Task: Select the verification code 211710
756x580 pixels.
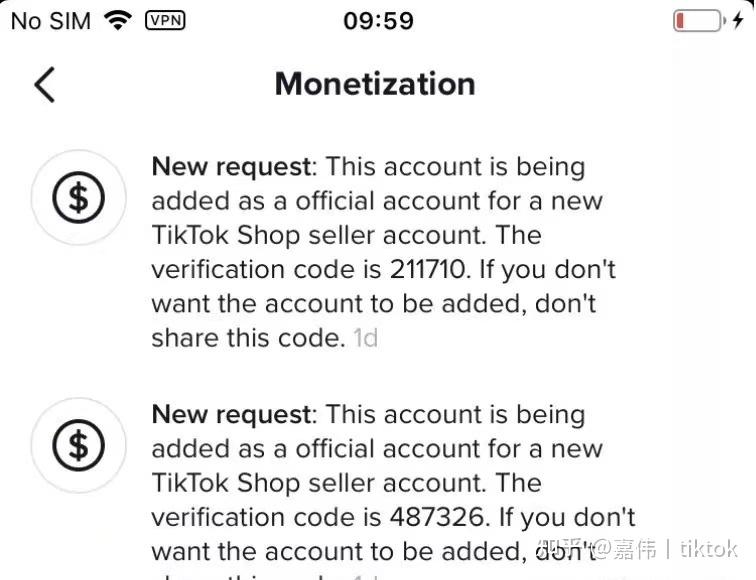Action: (427, 269)
